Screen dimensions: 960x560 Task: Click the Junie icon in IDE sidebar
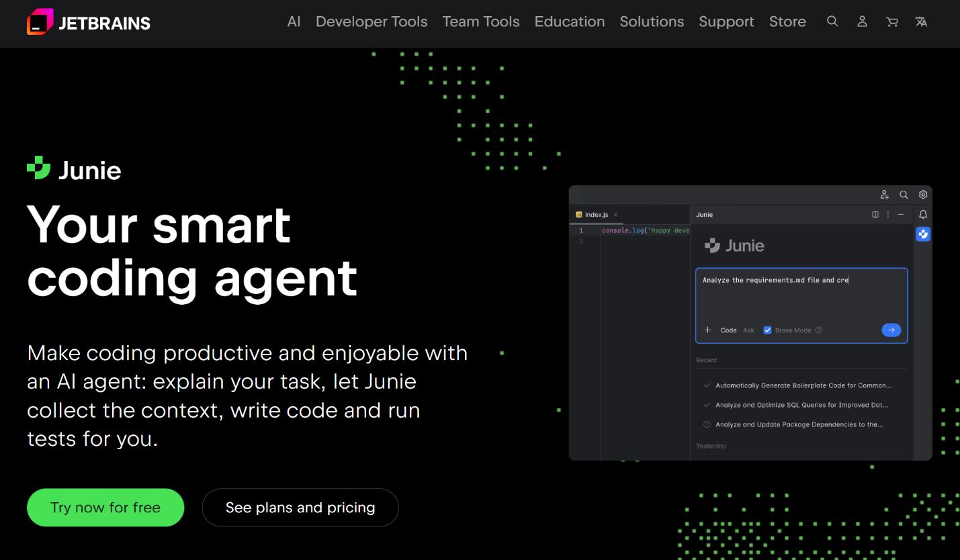coord(923,234)
